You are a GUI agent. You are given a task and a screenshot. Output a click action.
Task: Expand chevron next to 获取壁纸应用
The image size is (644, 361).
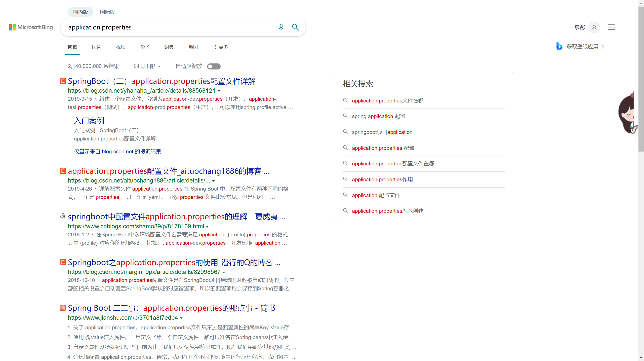pyautogui.click(x=602, y=47)
